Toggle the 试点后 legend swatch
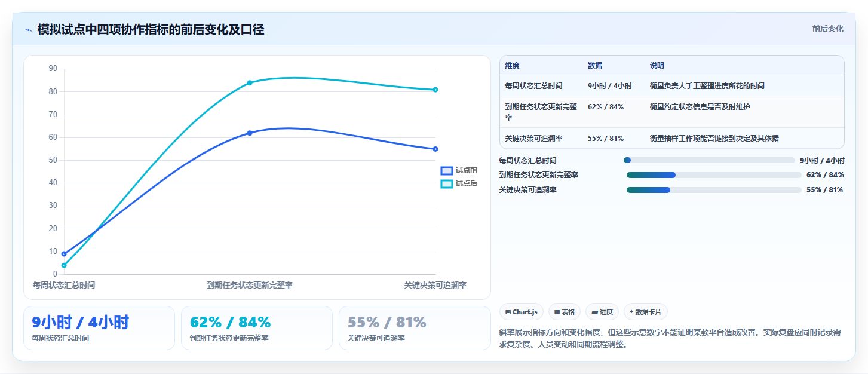Image resolution: width=868 pixels, height=374 pixels. (447, 183)
